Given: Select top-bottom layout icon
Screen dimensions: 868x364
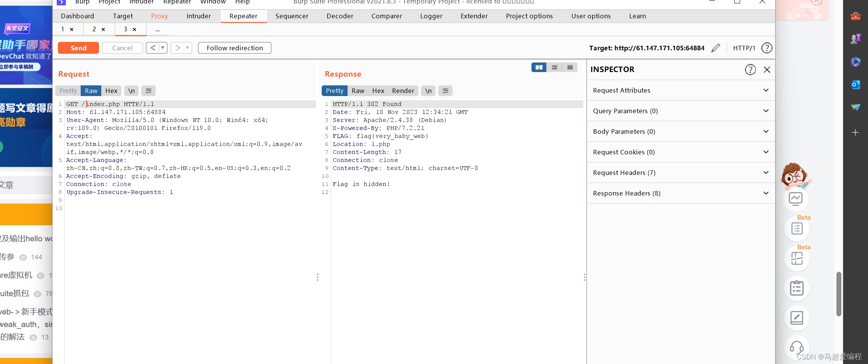Looking at the screenshot, I should (x=554, y=67).
